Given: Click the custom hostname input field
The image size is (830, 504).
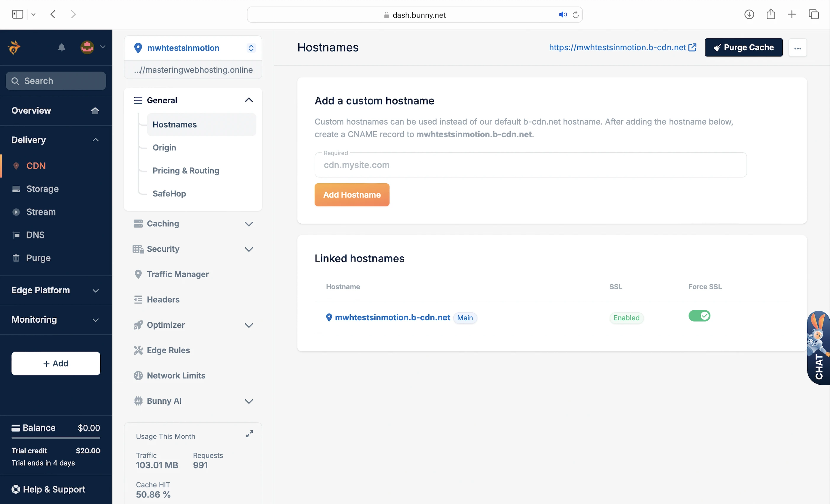Looking at the screenshot, I should coord(530,165).
